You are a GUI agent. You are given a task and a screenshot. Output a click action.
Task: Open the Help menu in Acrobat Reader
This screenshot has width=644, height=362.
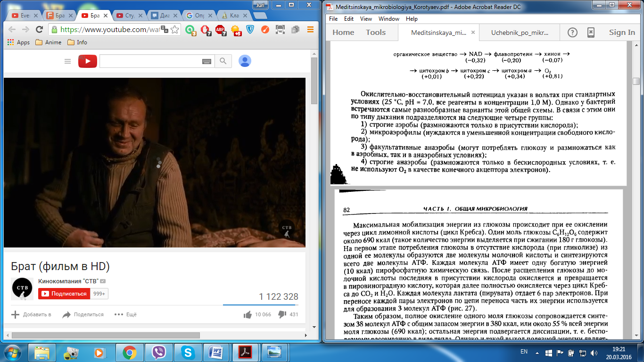pyautogui.click(x=412, y=19)
